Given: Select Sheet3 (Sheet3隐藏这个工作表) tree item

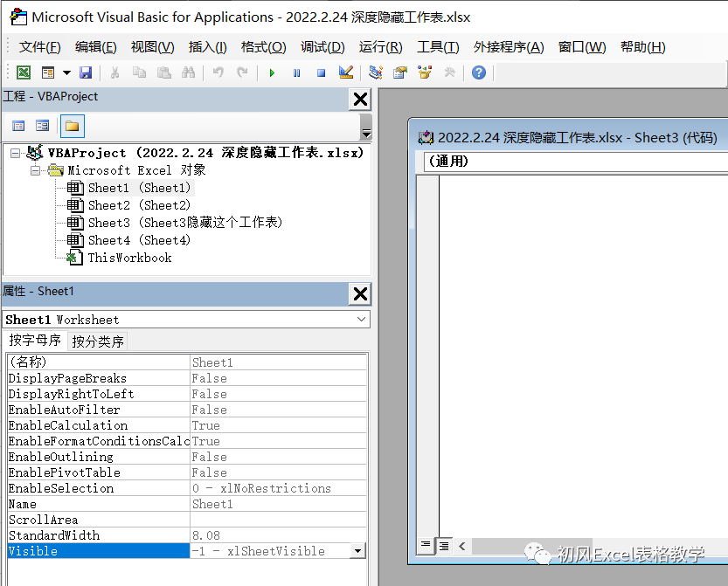Looking at the screenshot, I should tap(184, 223).
